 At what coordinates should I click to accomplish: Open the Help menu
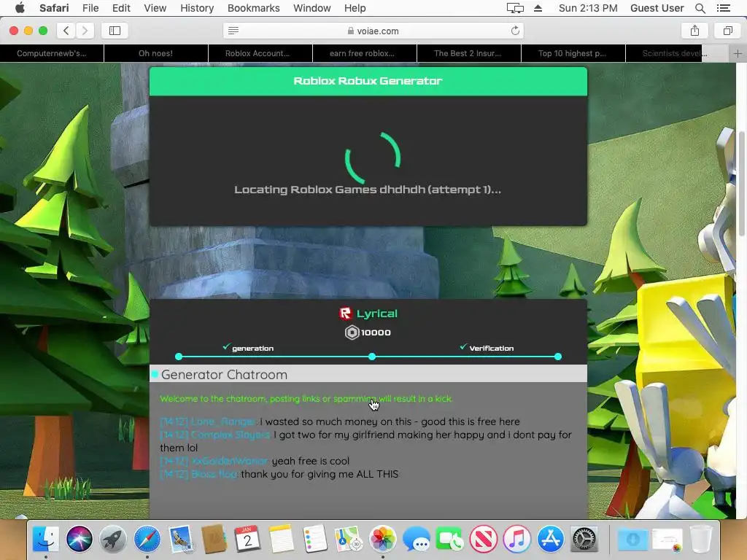[x=355, y=8]
